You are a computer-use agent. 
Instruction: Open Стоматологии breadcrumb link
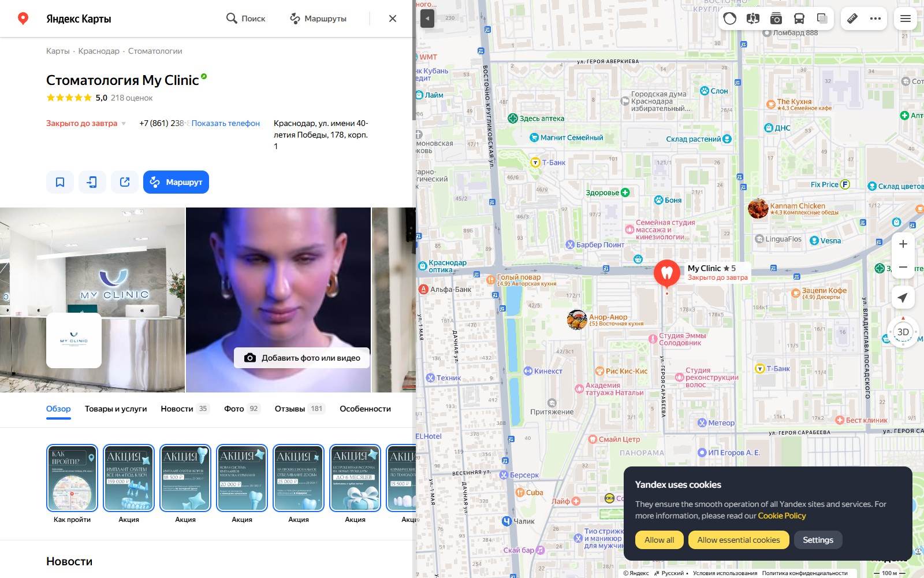[155, 51]
